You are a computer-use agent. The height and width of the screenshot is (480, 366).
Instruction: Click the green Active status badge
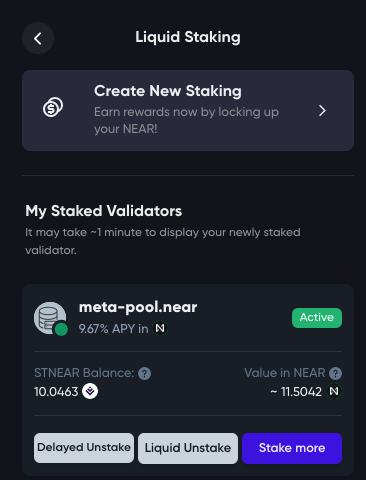coord(317,318)
